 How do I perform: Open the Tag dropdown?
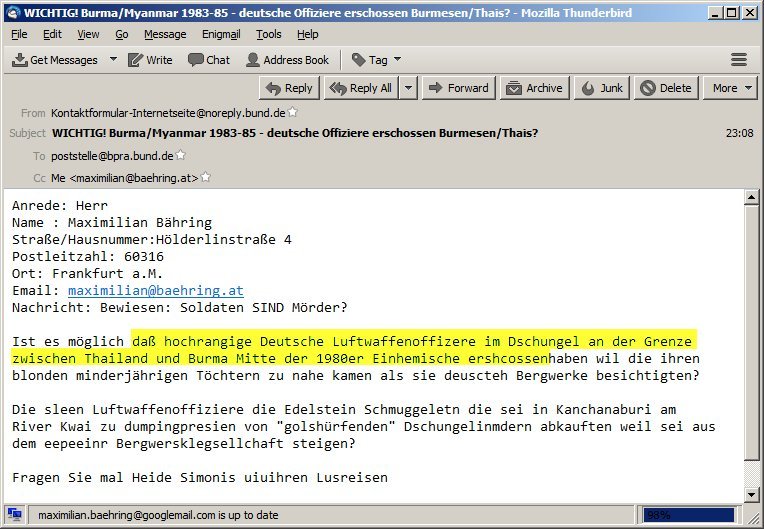point(376,60)
